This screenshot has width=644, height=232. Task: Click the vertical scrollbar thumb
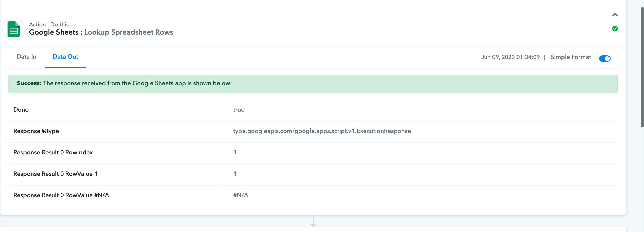(x=642, y=67)
